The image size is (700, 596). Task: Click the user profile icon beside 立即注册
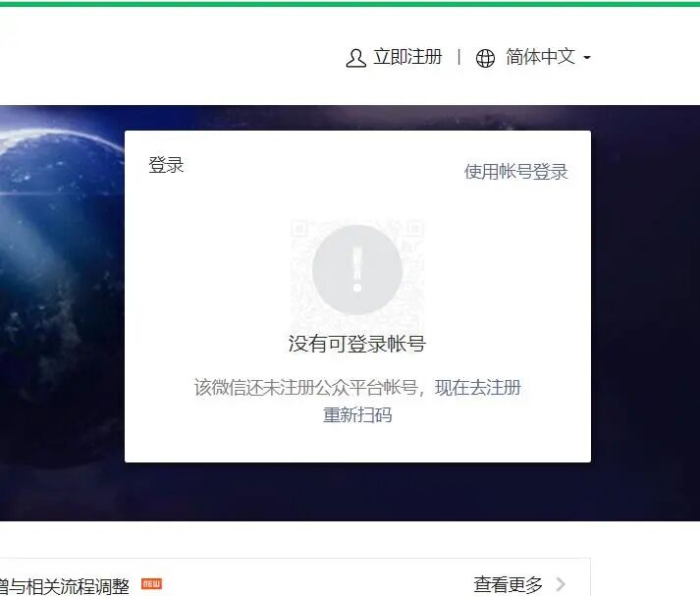point(355,58)
